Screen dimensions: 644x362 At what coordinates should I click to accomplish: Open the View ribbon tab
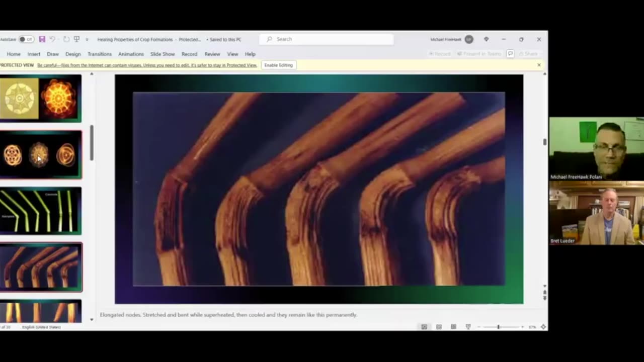click(x=232, y=54)
